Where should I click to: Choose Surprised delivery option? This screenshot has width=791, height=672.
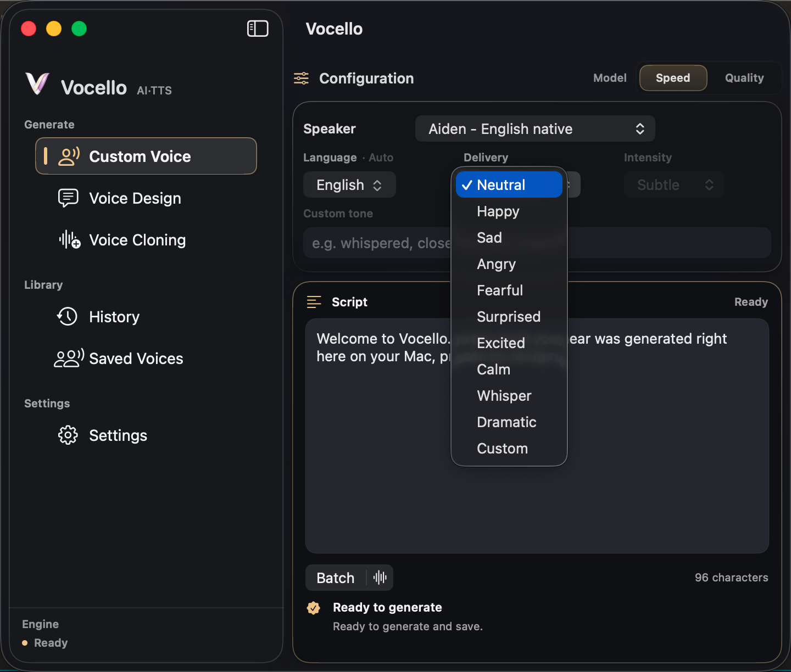pyautogui.click(x=509, y=317)
